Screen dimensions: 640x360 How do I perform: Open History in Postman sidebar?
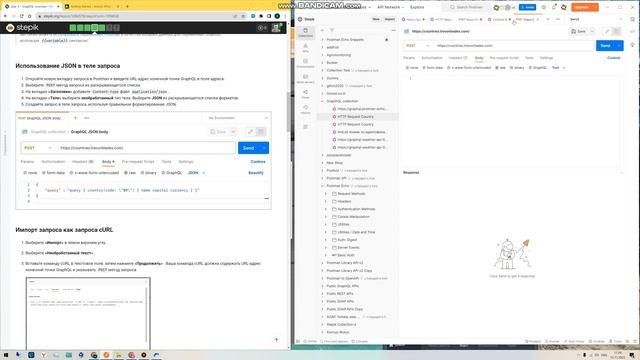305,109
